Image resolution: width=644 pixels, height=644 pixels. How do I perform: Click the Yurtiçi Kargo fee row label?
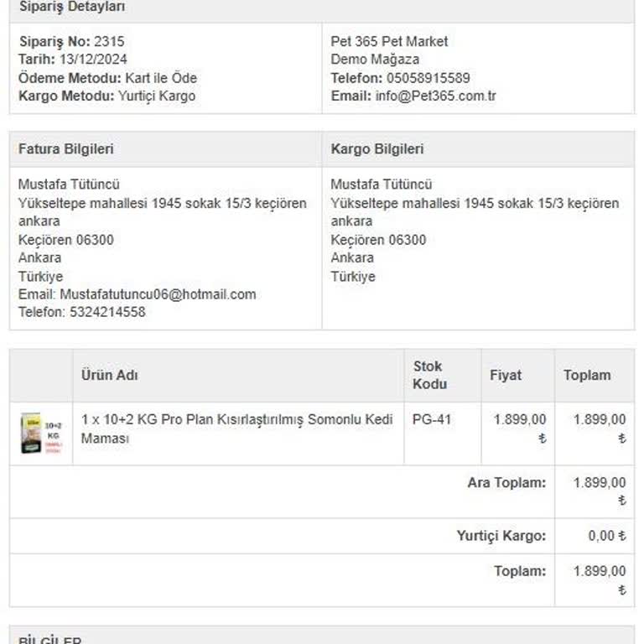501,536
